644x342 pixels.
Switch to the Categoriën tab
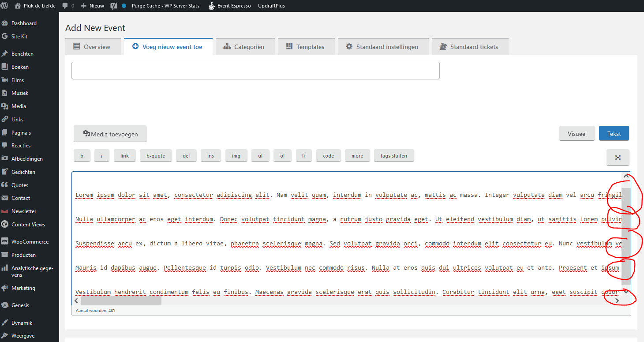pos(244,47)
